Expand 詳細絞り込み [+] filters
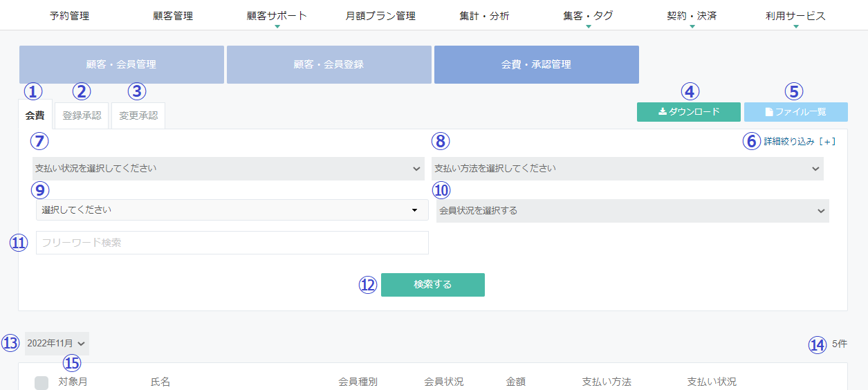868x390 pixels. (800, 142)
